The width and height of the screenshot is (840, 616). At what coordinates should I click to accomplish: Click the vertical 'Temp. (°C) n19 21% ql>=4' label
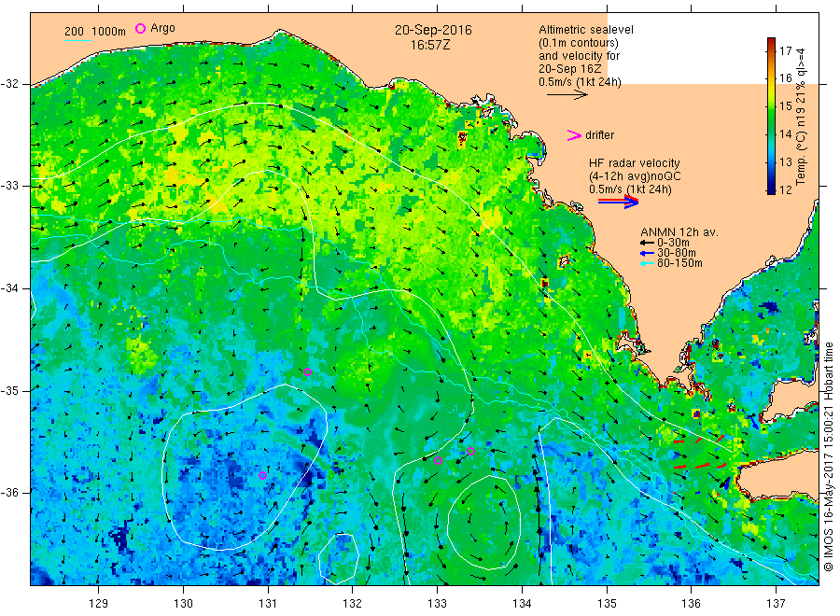[801, 117]
